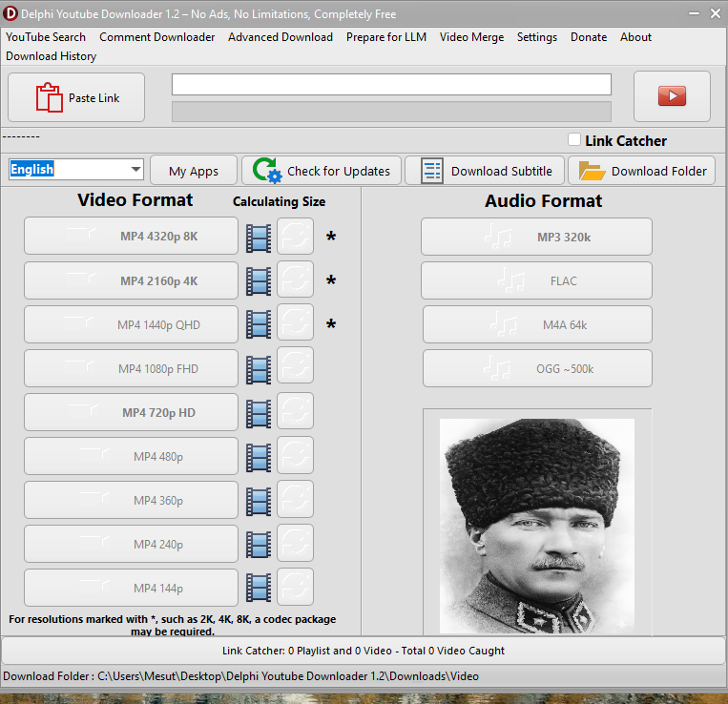Click the Paste Link button

click(x=76, y=97)
